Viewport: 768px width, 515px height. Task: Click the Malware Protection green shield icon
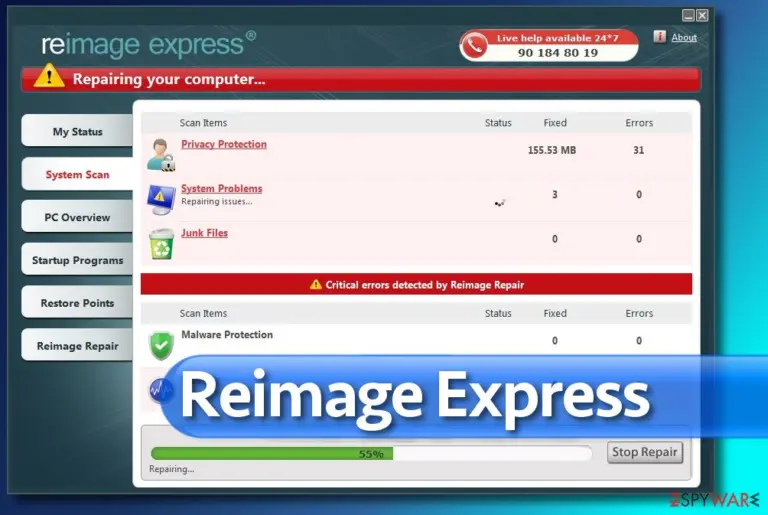point(161,345)
